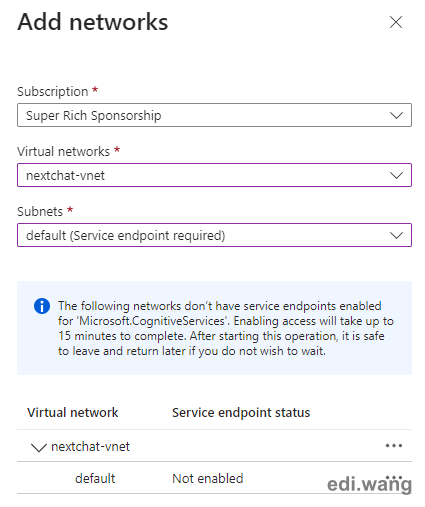Viewport: 425px width, 507px height.
Task: Open the more options ellipsis for nextchat-vnet
Action: (x=394, y=446)
